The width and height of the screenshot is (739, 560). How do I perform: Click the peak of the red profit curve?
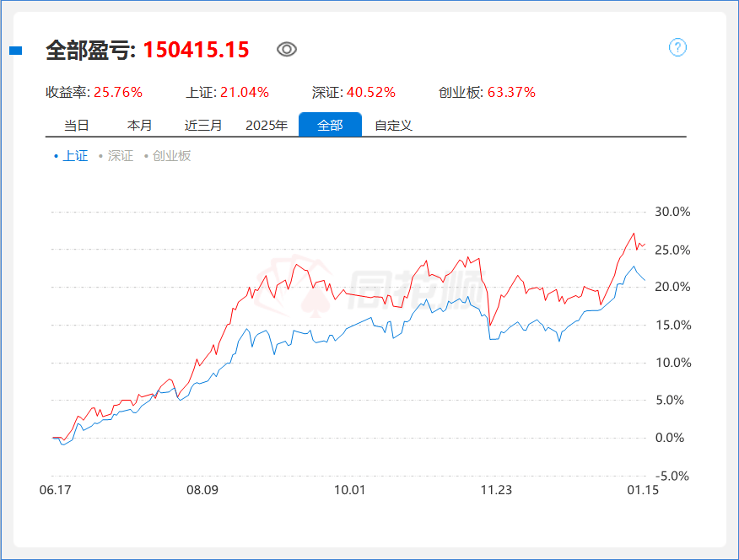(x=633, y=234)
